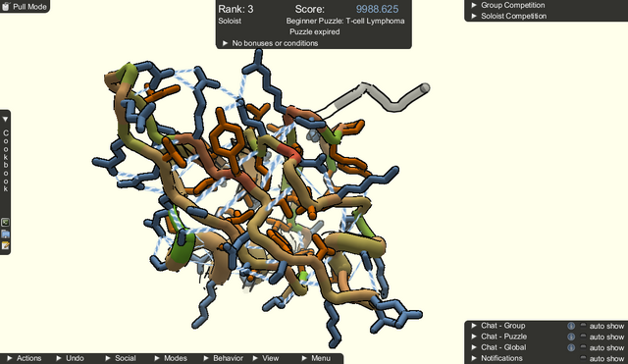Open info icon for Chat - Global
This screenshot has height=364, width=628.
pos(571,347)
